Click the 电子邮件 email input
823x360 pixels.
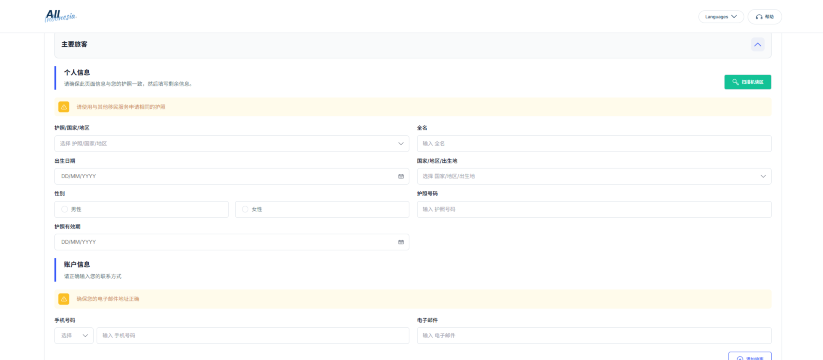594,335
